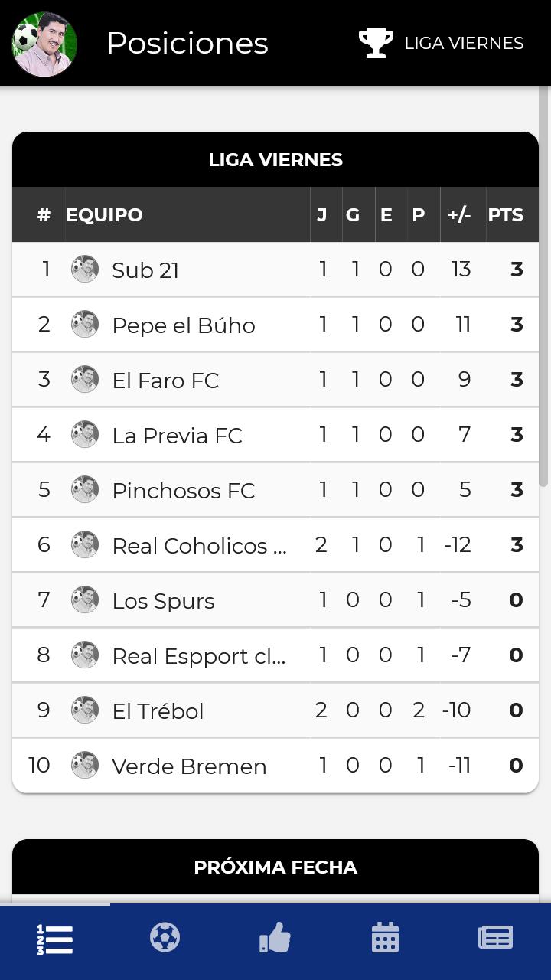Image resolution: width=551 pixels, height=980 pixels.
Task: Select the LIGA VIERNES league selector
Action: point(442,43)
